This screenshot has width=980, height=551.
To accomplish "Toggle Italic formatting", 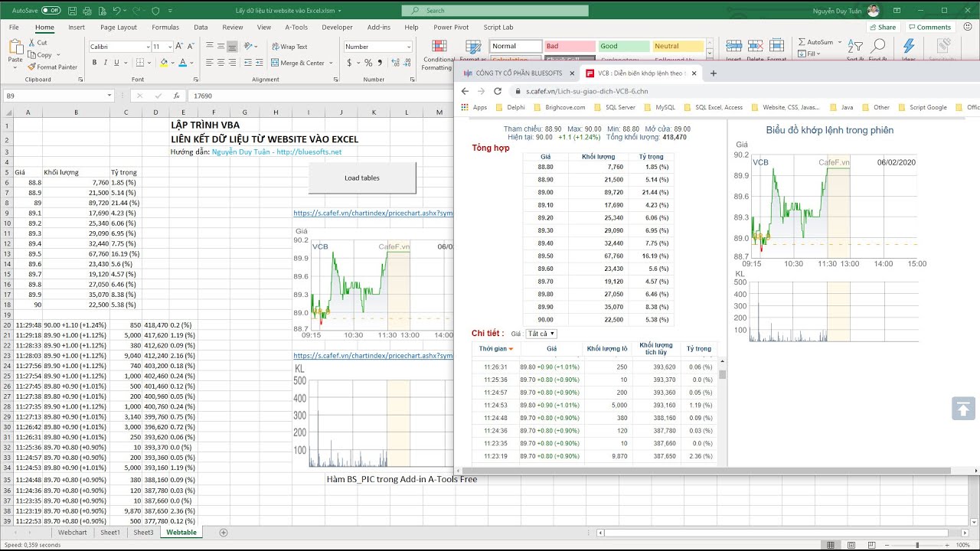I will [106, 63].
